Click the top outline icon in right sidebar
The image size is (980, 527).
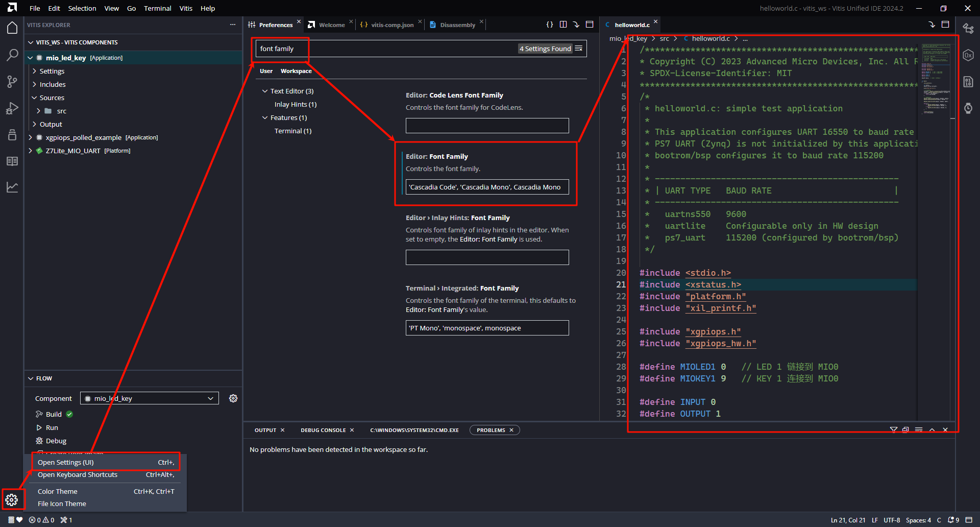(968, 29)
